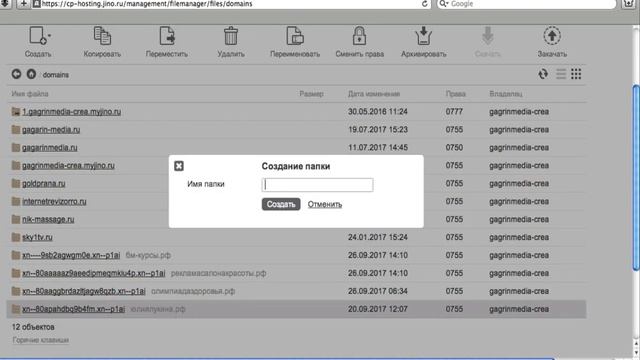
Task: Open folder xn----9sb2agwgm0e.xn--p1ai
Action: [71, 255]
